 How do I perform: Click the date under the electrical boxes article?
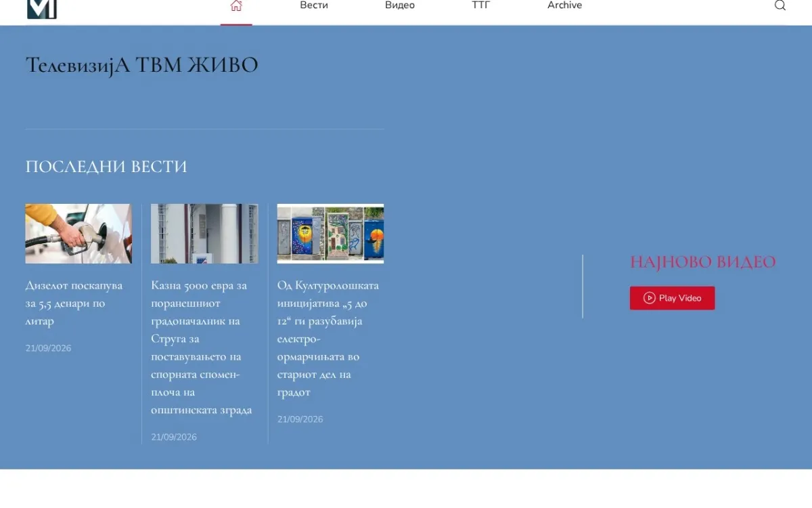tap(300, 419)
